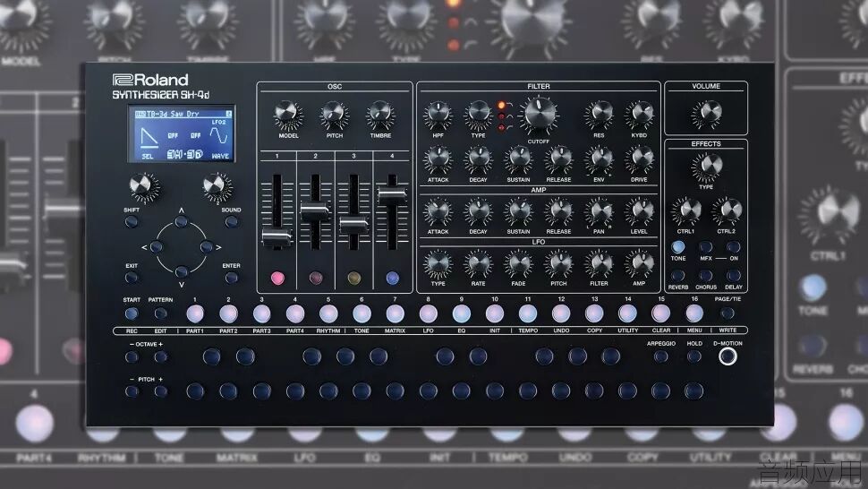Screen dimensions: 868x489
Task: Toggle the ARPEGGIO button
Action: 660,356
